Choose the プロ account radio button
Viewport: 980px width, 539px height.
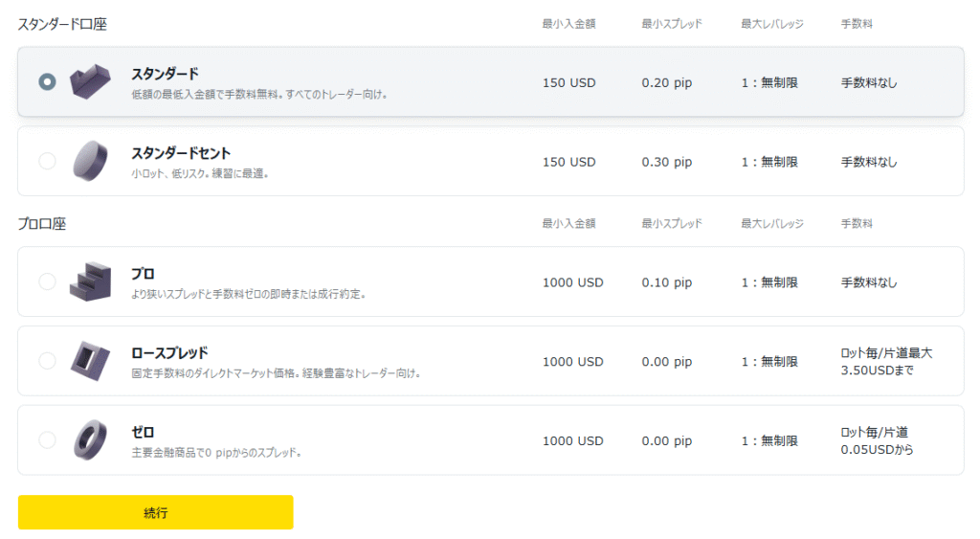pos(47,281)
